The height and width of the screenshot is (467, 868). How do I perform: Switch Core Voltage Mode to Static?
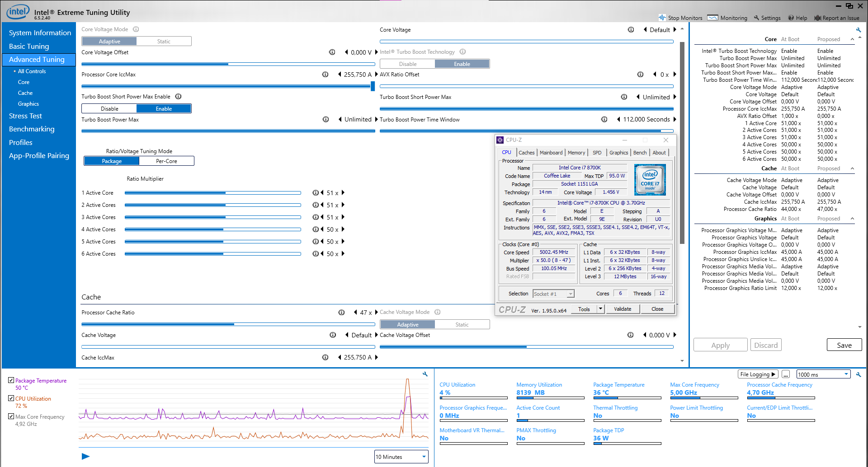(x=164, y=42)
